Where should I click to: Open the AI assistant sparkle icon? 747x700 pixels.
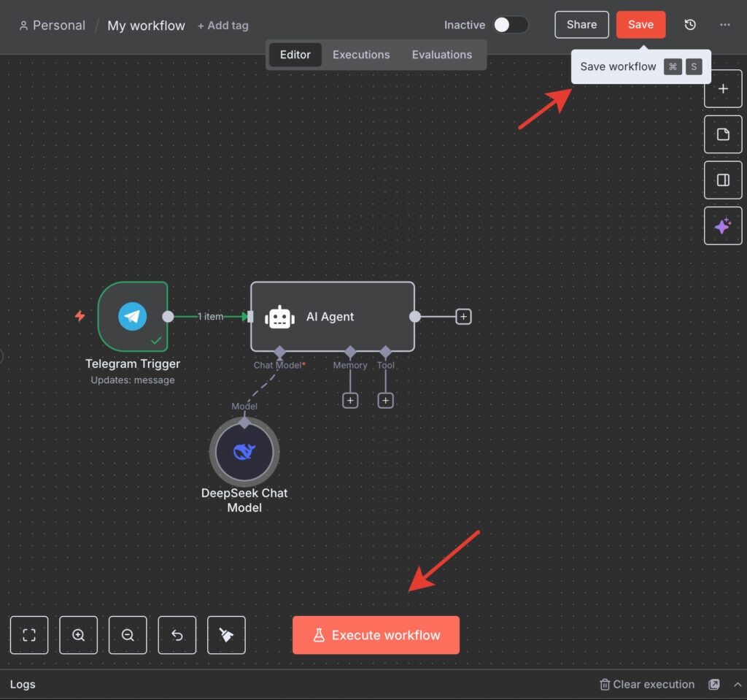pos(723,226)
